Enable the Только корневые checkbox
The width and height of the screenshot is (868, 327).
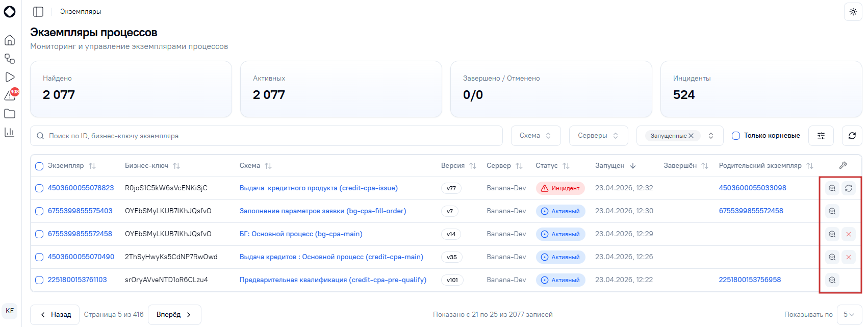[x=736, y=136]
